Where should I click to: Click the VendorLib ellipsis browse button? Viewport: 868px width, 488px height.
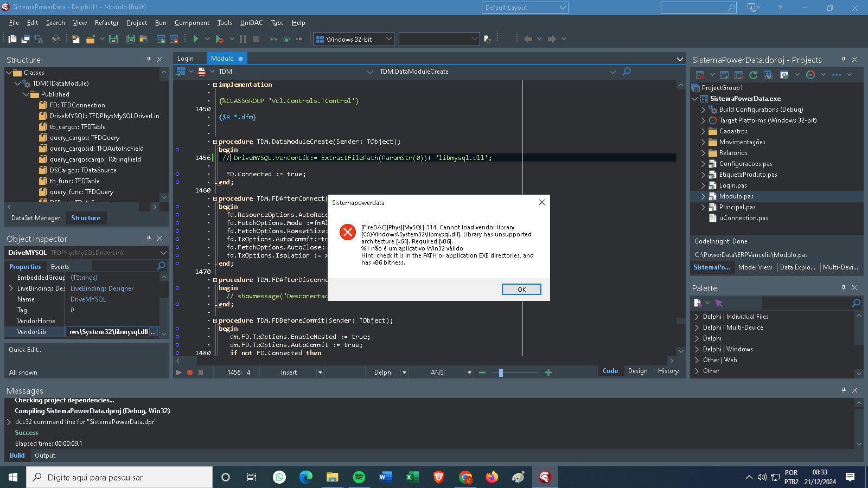point(153,332)
